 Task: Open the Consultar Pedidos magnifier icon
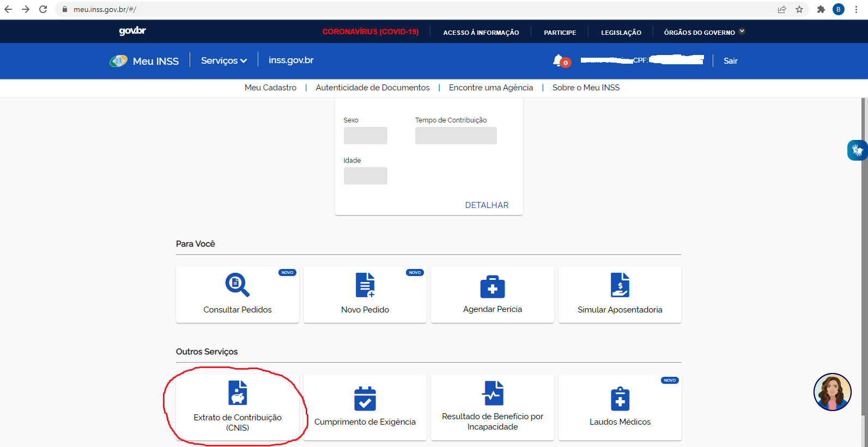[x=237, y=285]
